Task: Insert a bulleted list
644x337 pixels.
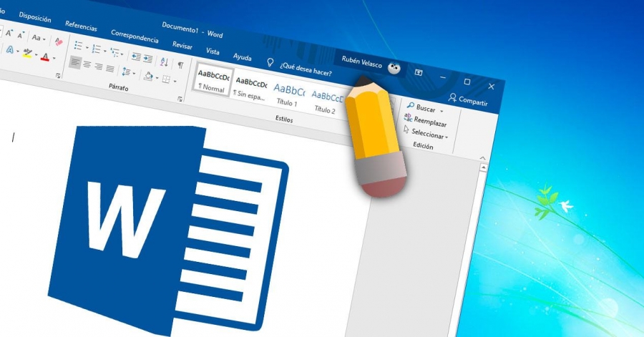Action: pos(78,46)
